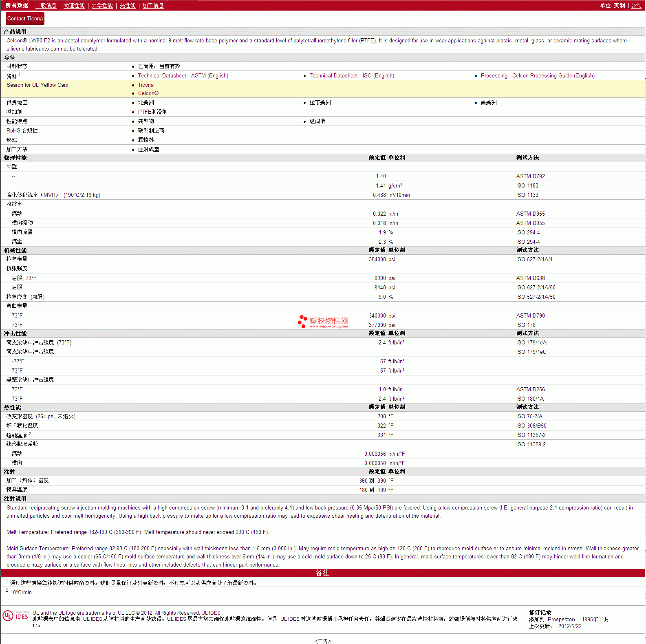This screenshot has width=646, height=644.
Task: Click the 322 °F Vicat softening value
Action: coord(385,426)
